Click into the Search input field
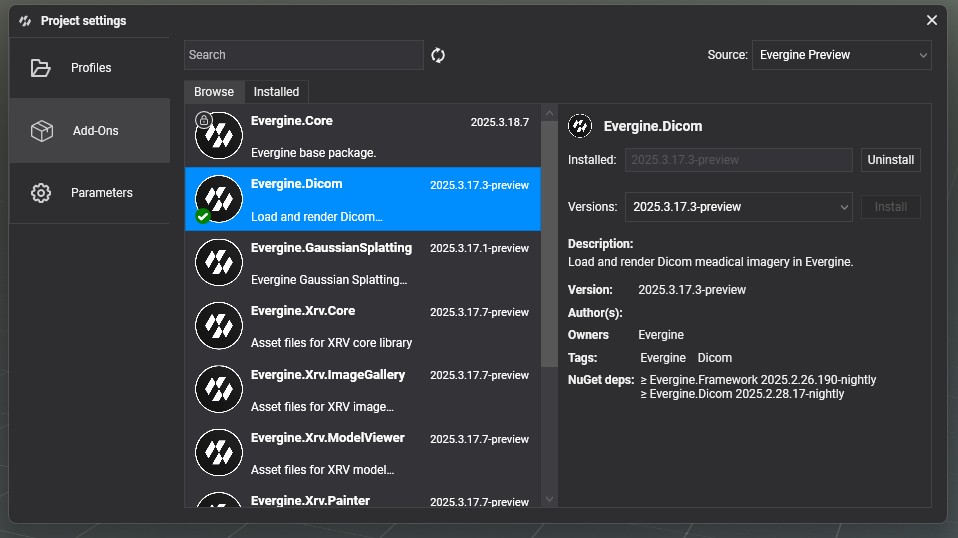The image size is (958, 538). pos(303,55)
